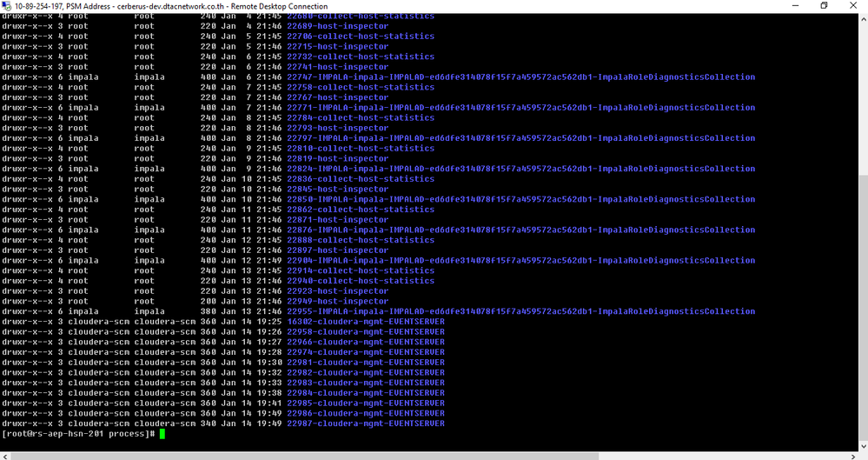Close the Remote Desktop Connection window
The image size is (868, 460).
[853, 5]
